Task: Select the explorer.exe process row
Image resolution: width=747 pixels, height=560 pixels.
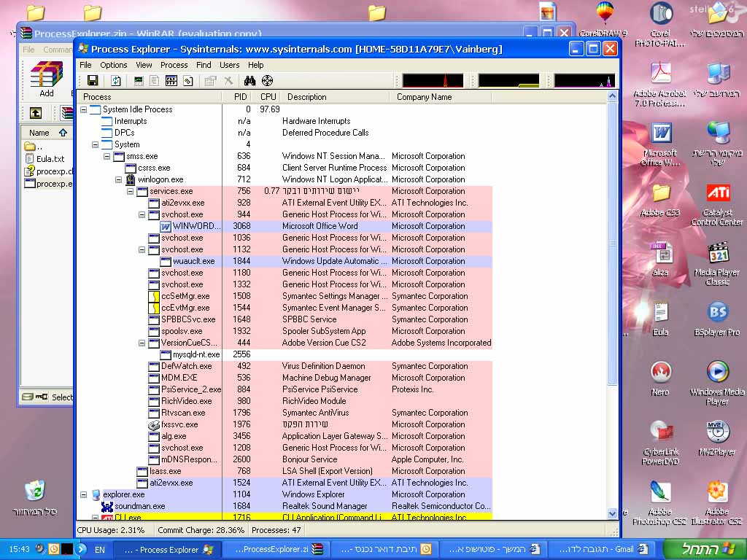Action: click(123, 494)
